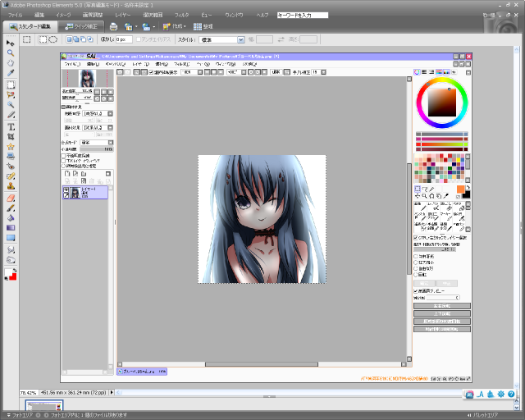Select the SAI magic wand tool

click(431, 189)
